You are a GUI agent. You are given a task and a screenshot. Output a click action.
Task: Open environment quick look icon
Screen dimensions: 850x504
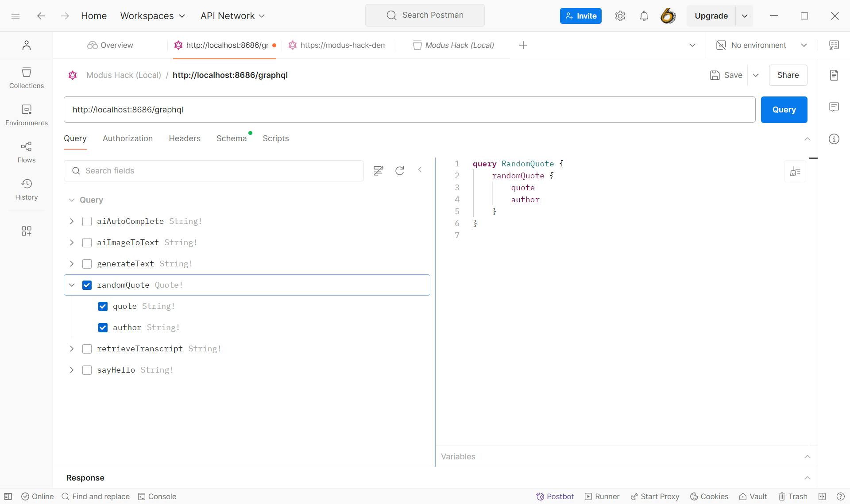(834, 45)
